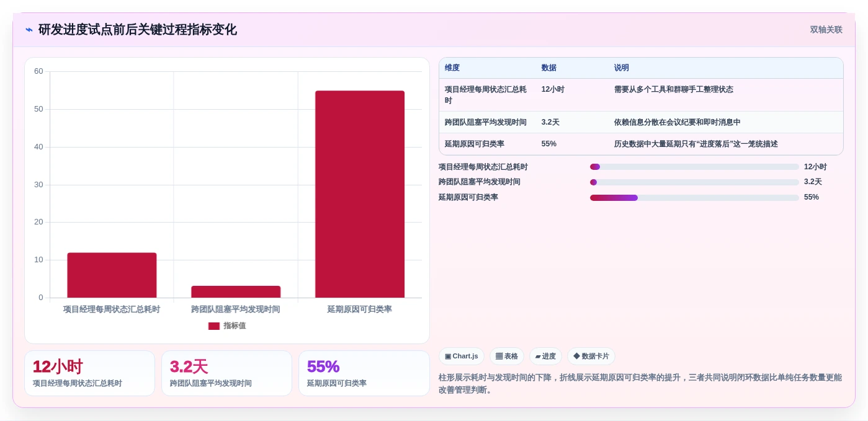Image resolution: width=868 pixels, height=421 pixels.
Task: Click the 表格 tag chip
Action: (507, 357)
